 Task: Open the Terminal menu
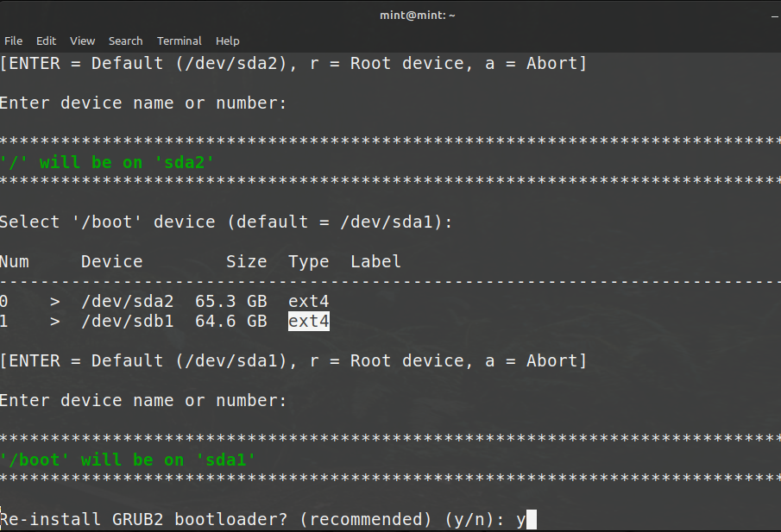[179, 41]
